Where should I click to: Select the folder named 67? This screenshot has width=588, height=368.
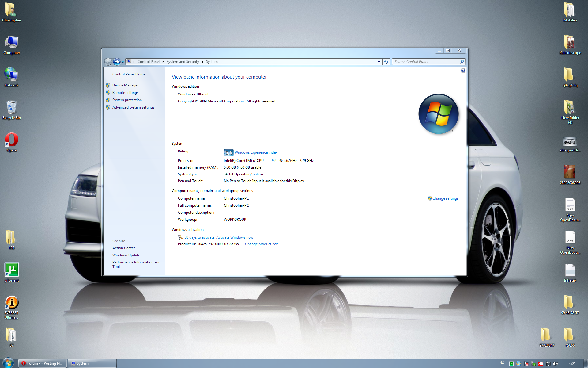(x=12, y=337)
